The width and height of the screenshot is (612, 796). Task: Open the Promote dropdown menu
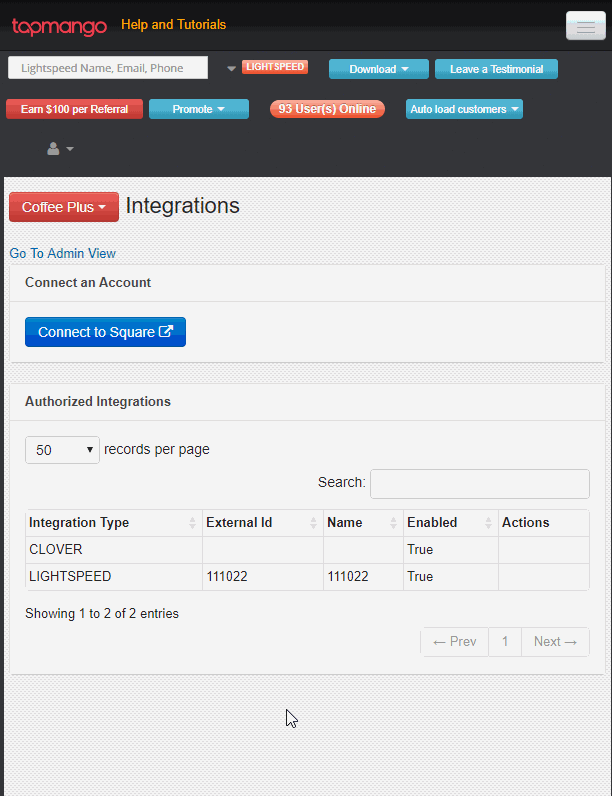[x=198, y=109]
